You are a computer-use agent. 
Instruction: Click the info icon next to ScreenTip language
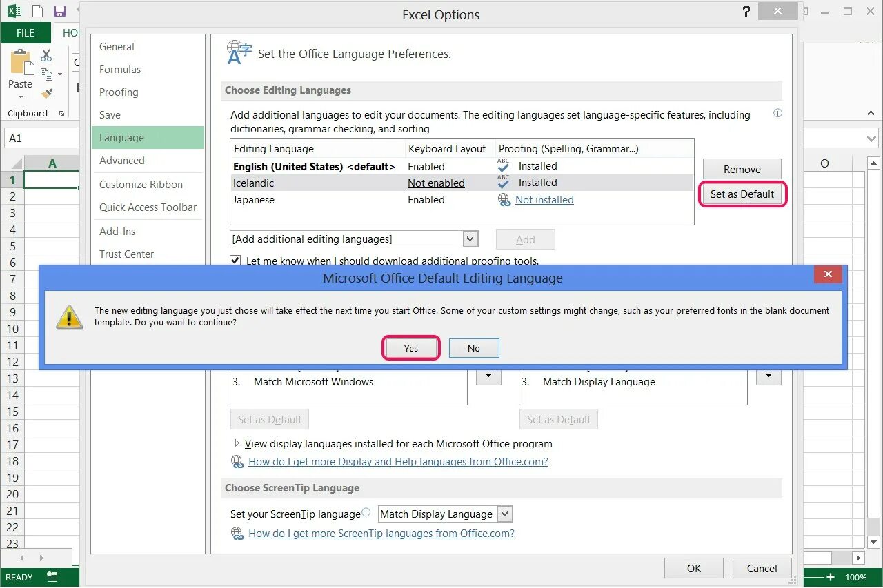pos(366,512)
